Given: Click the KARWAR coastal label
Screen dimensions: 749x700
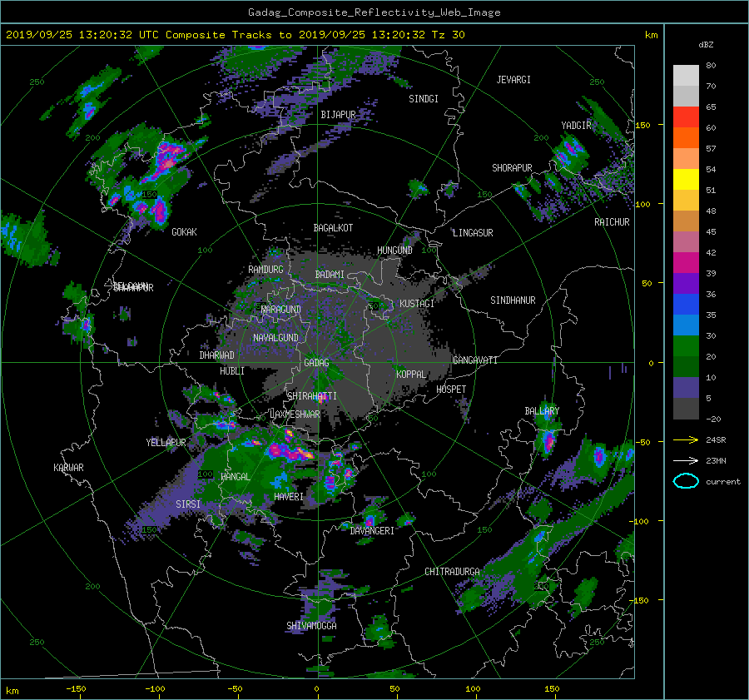Looking at the screenshot, I should (x=68, y=467).
